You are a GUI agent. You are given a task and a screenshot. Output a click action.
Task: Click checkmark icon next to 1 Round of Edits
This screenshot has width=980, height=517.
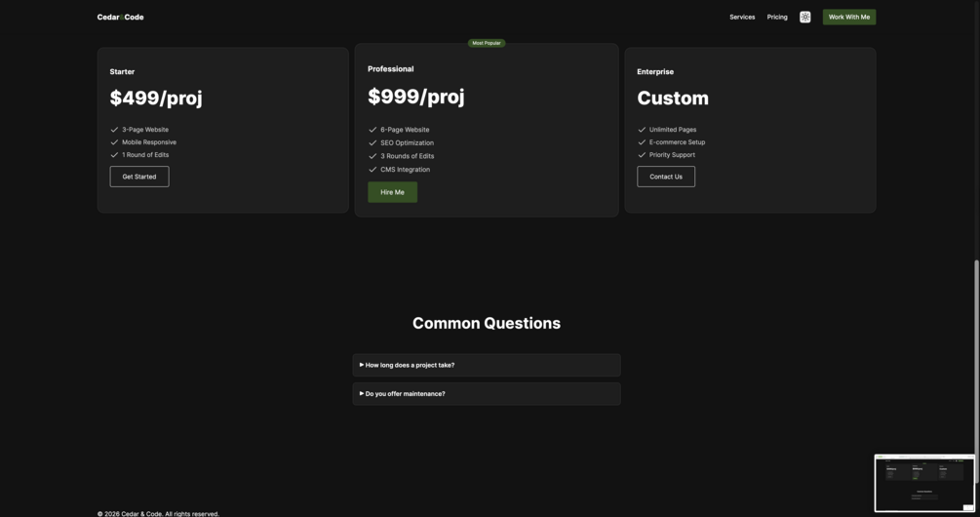coord(114,154)
